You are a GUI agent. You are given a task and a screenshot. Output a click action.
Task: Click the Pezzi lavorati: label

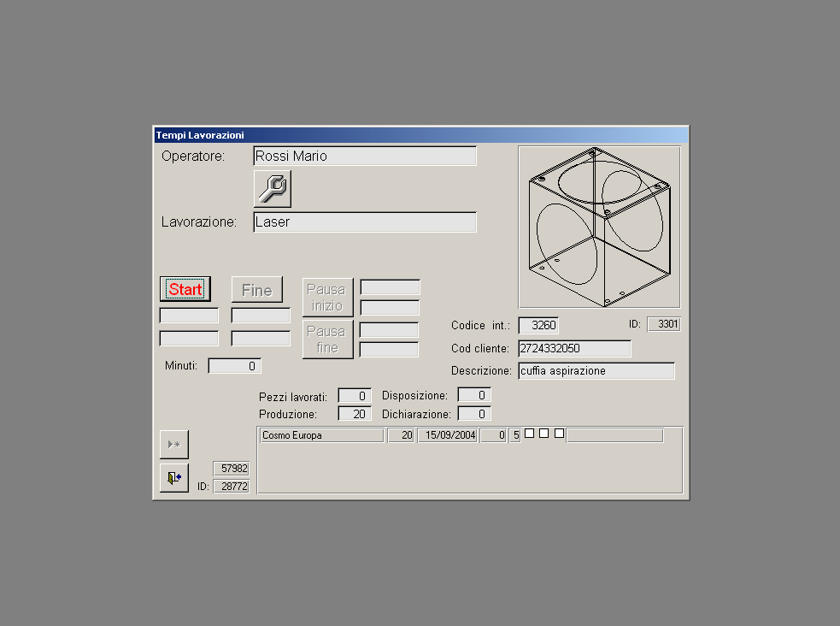293,397
